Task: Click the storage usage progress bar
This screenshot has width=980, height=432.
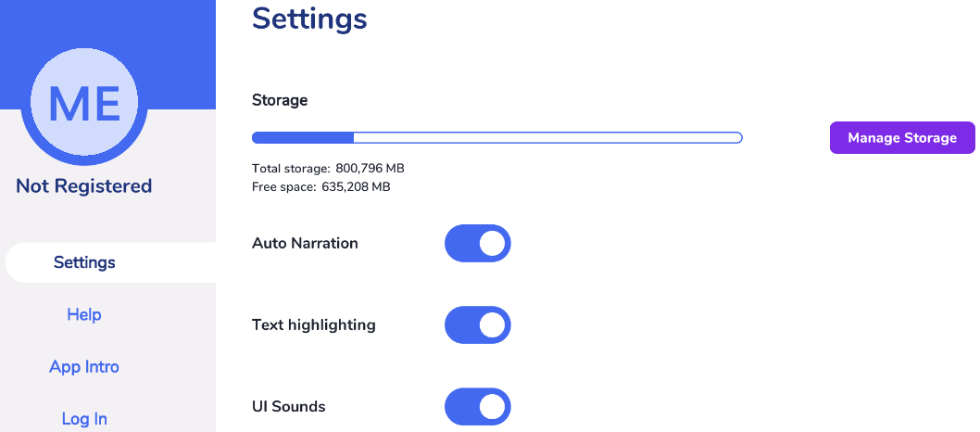Action: coord(497,138)
